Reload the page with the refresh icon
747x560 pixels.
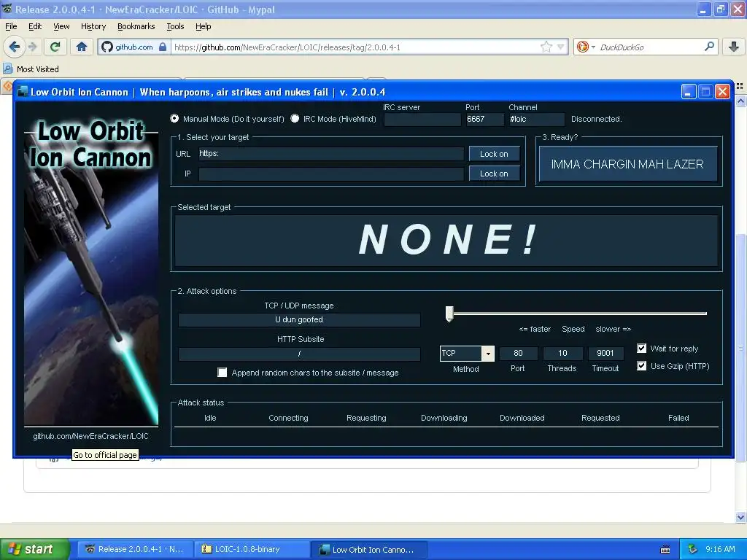(x=55, y=47)
